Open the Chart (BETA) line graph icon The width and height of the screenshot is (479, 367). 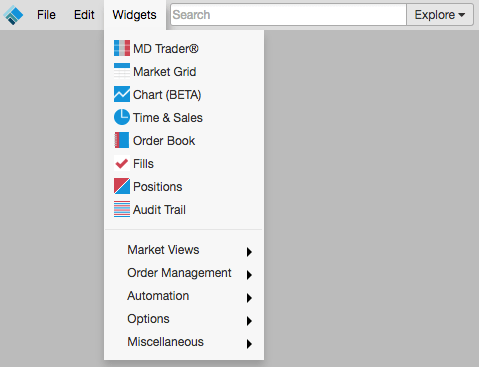(x=122, y=94)
